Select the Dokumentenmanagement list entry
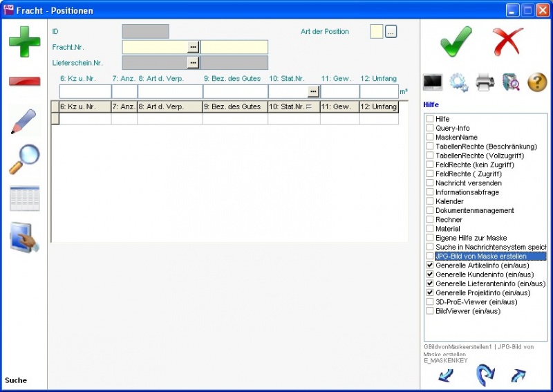The image size is (553, 392). point(474,210)
